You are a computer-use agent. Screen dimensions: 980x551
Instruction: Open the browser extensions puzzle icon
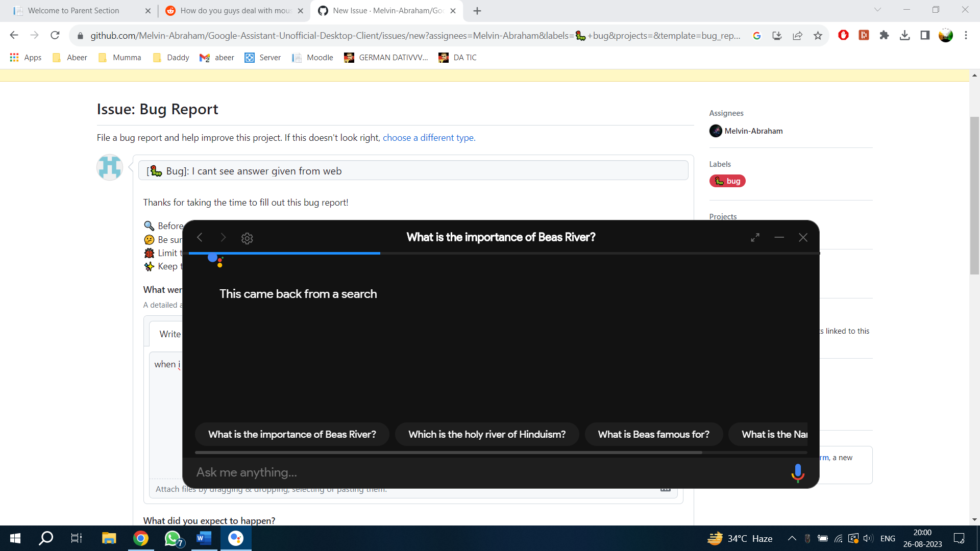885,35
